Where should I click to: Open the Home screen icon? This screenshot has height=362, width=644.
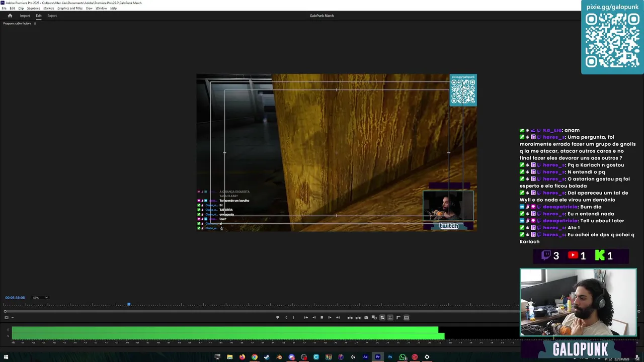tap(10, 16)
